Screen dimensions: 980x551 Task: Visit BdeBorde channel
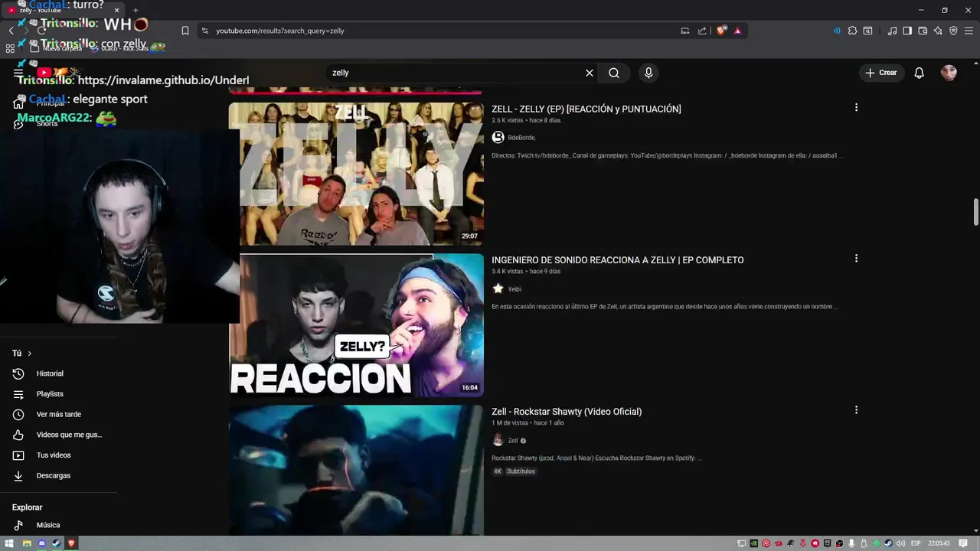click(x=521, y=138)
